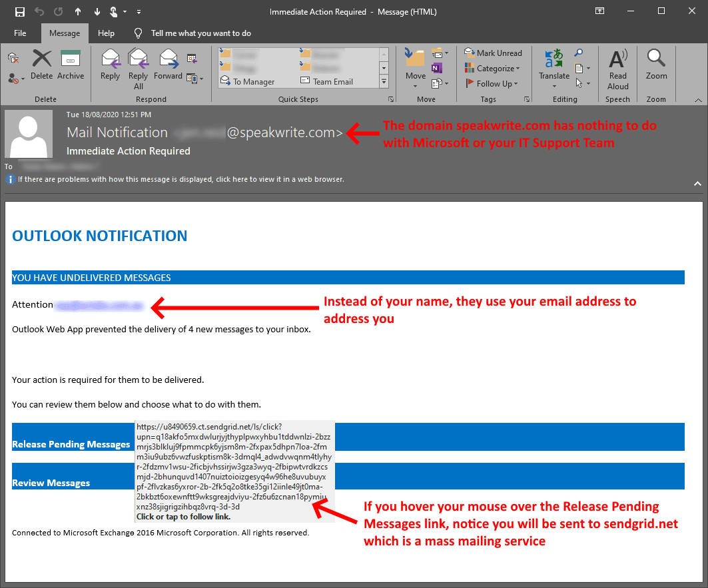Reply to the sender
The image size is (708, 588).
(x=110, y=65)
